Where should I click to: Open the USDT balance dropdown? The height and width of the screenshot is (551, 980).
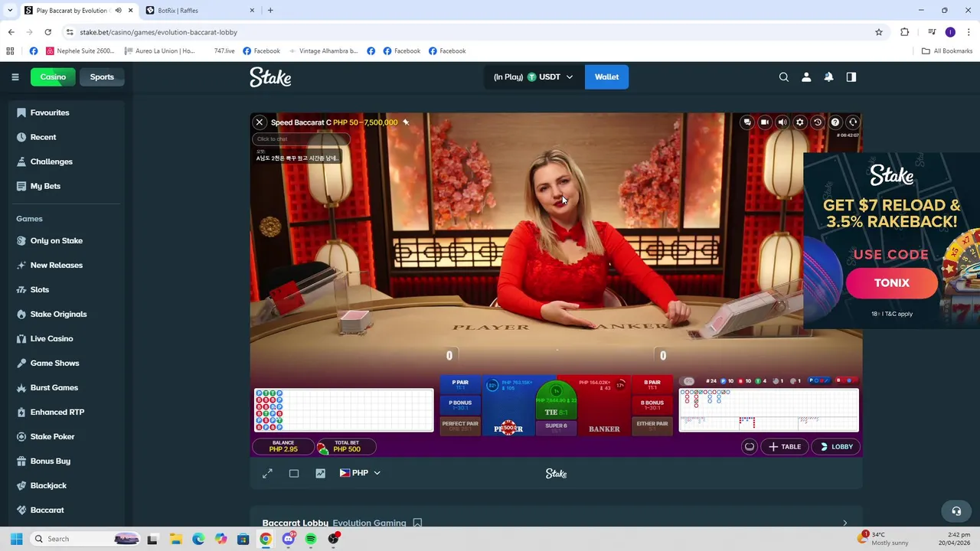click(533, 77)
